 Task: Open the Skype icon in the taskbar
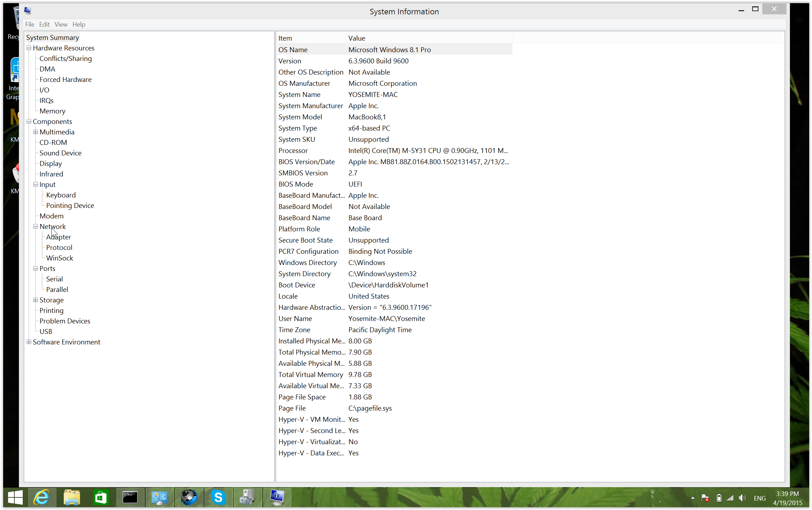point(218,497)
